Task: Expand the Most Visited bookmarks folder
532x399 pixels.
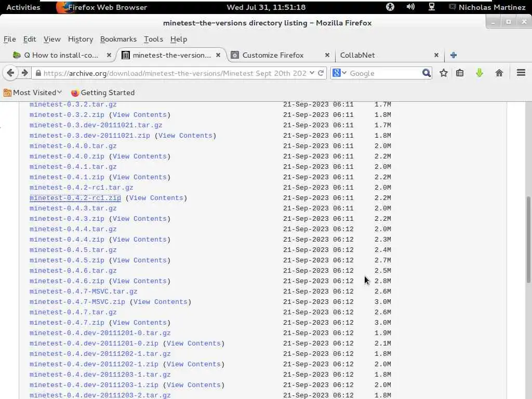Action: pos(33,92)
